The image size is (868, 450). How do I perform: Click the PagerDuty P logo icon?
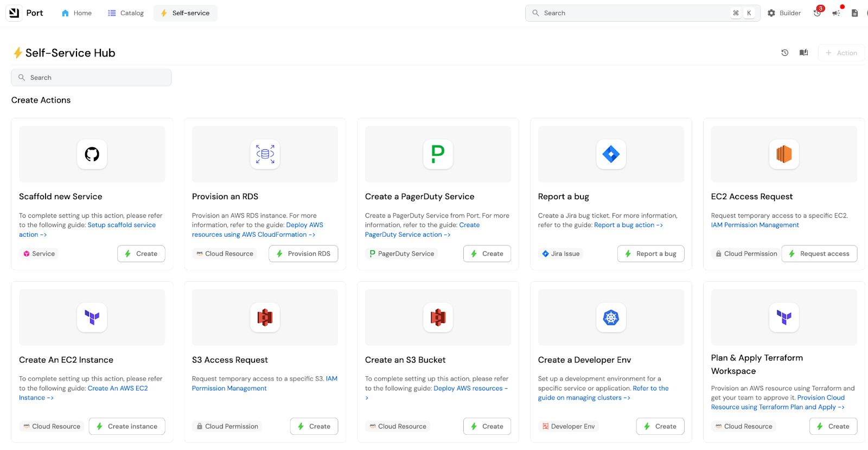coord(438,154)
